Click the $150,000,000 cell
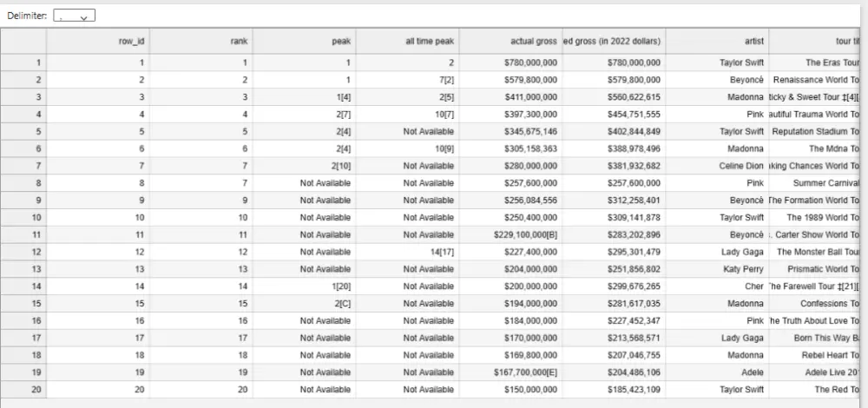This screenshot has width=868, height=408. tap(510, 389)
